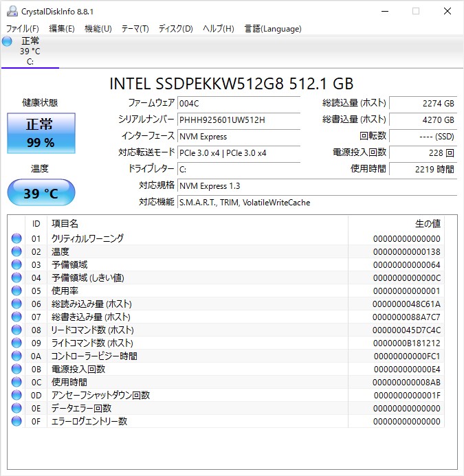This screenshot has width=464, height=476.
Task: Click the drive letter field C:
Action: pos(239,169)
